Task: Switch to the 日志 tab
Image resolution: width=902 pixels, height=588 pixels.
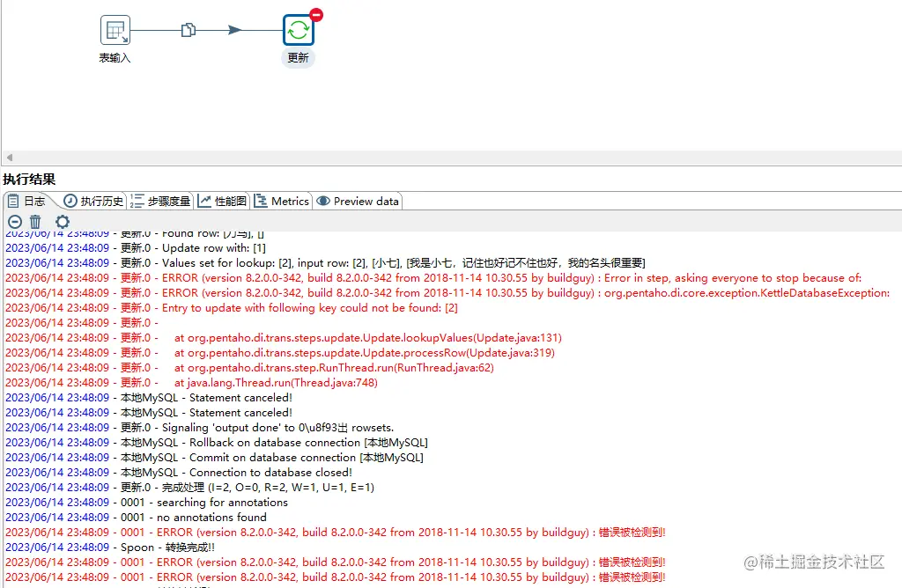Action: [x=27, y=202]
